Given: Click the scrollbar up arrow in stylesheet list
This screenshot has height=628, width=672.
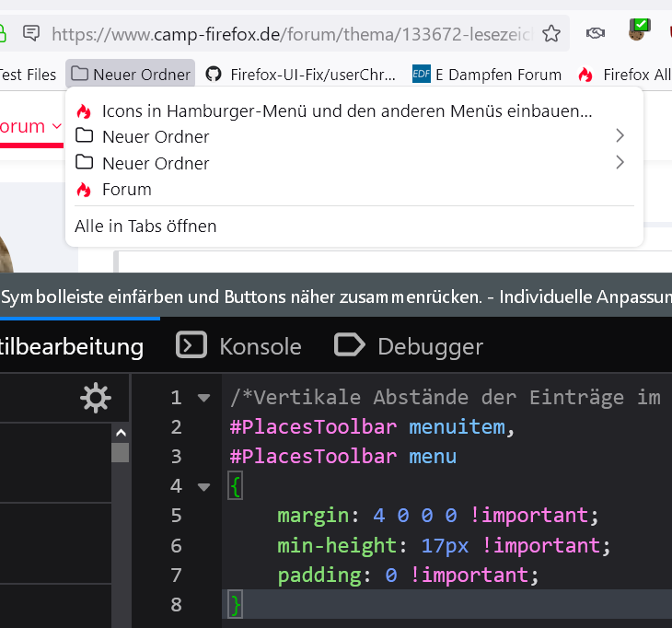Looking at the screenshot, I should tap(120, 432).
